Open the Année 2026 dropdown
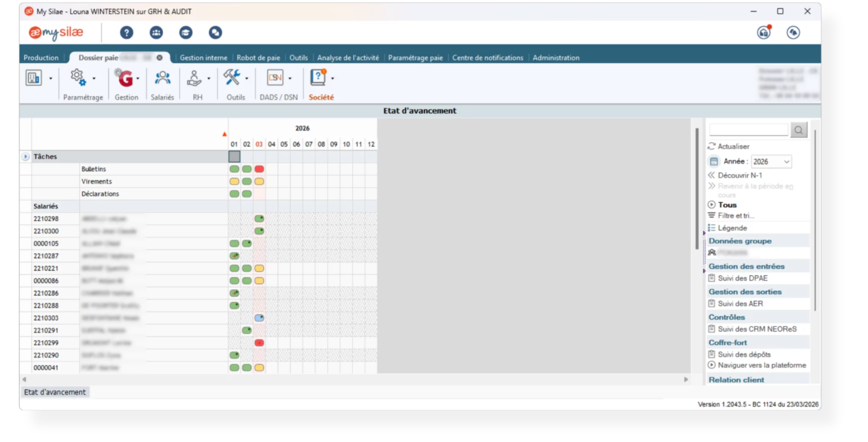 [771, 161]
